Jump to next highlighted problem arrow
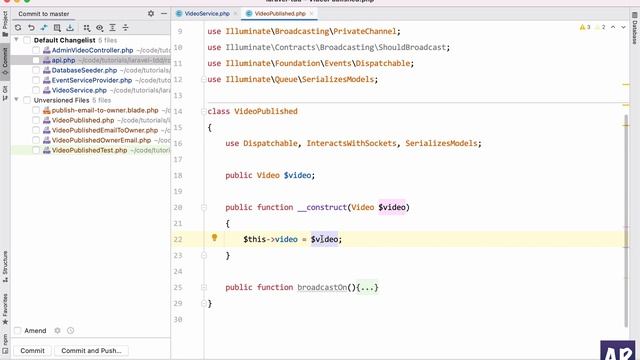Screen dimensions: 640x360 tap(623, 27)
